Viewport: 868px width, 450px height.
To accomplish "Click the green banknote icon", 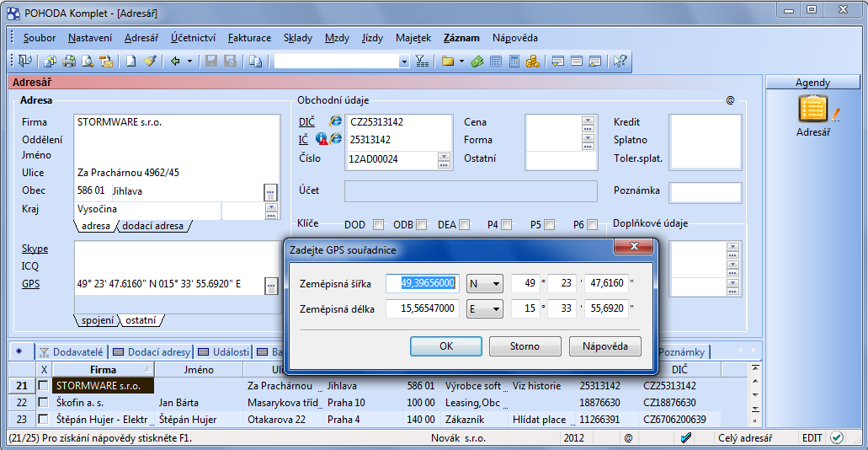I will click(477, 61).
